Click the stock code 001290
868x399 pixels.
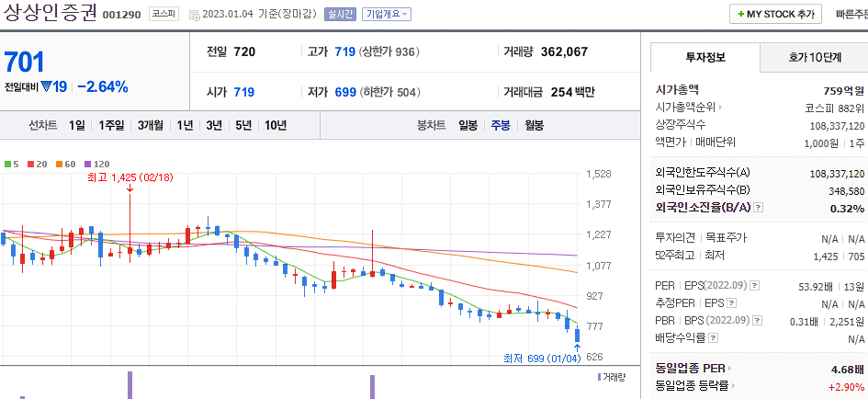click(121, 15)
